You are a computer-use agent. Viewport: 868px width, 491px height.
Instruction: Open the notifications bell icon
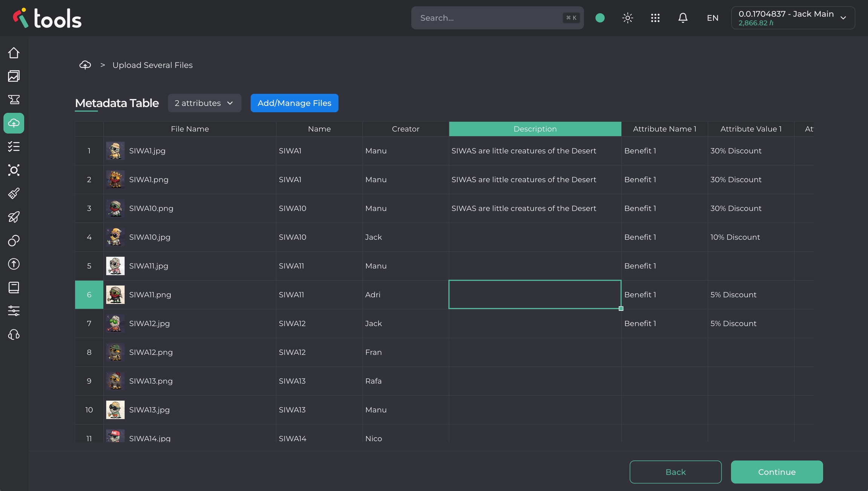[x=683, y=18]
